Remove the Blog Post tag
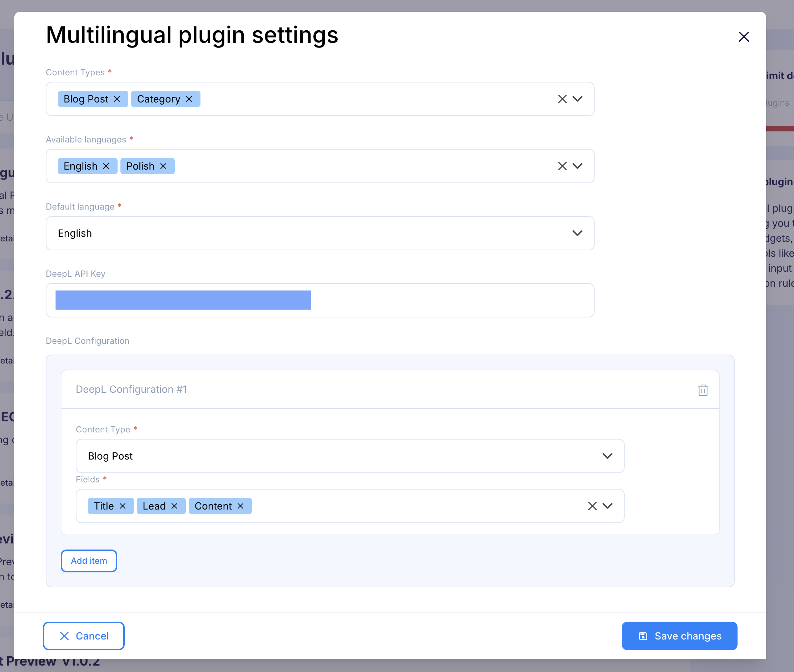This screenshot has width=794, height=672. 117,99
